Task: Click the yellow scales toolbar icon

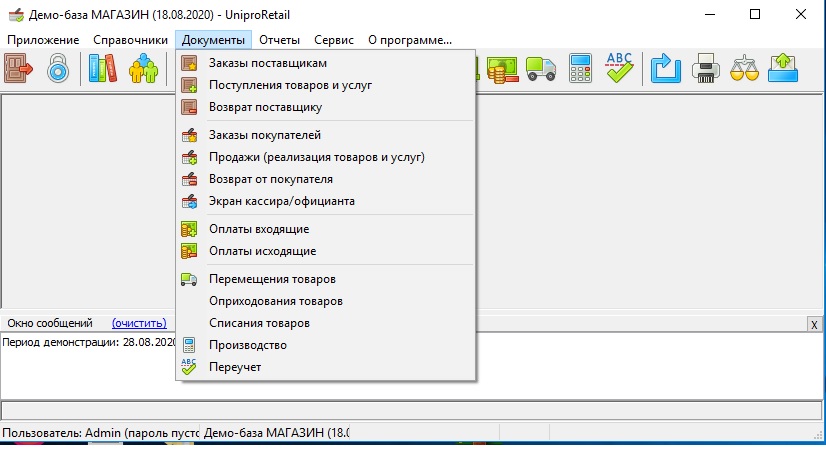Action: 744,68
